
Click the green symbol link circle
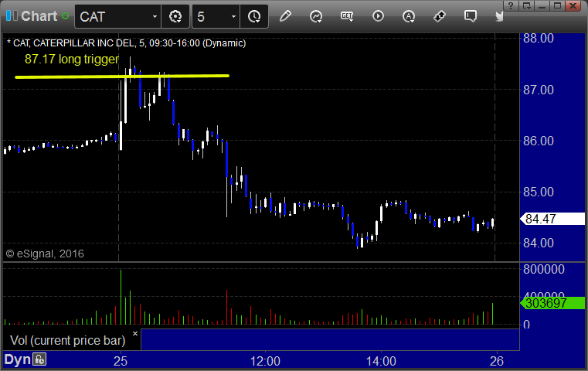coord(65,16)
